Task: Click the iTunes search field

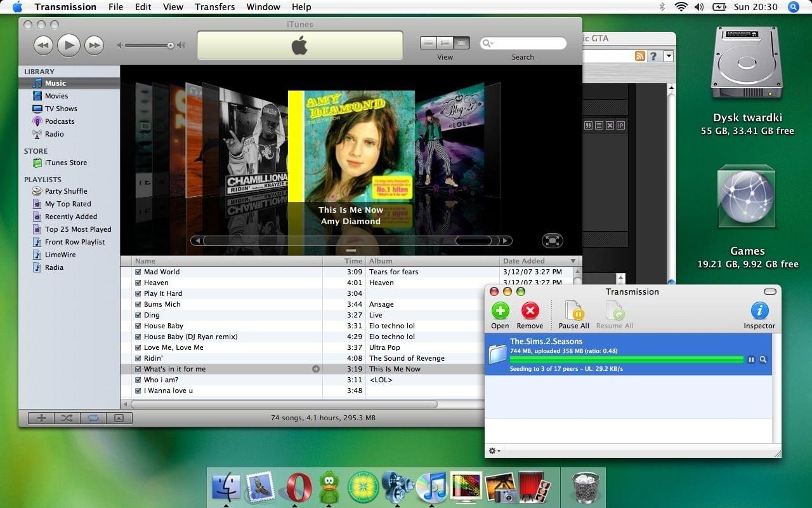Action: coord(523,43)
